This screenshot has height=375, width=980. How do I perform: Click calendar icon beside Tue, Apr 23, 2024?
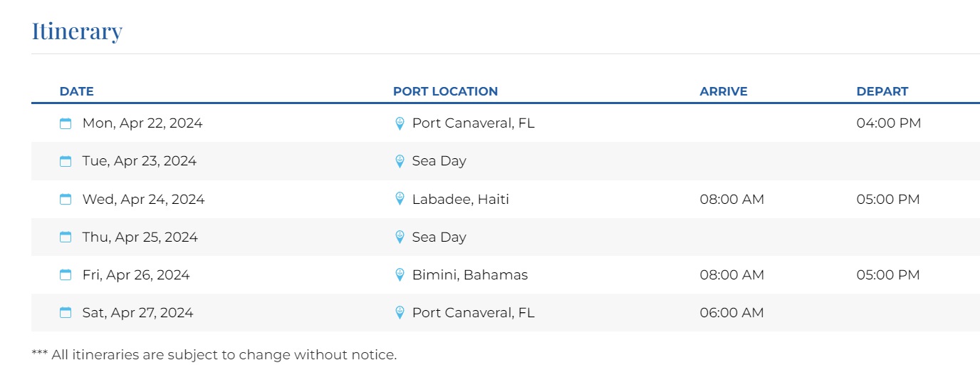pos(66,162)
